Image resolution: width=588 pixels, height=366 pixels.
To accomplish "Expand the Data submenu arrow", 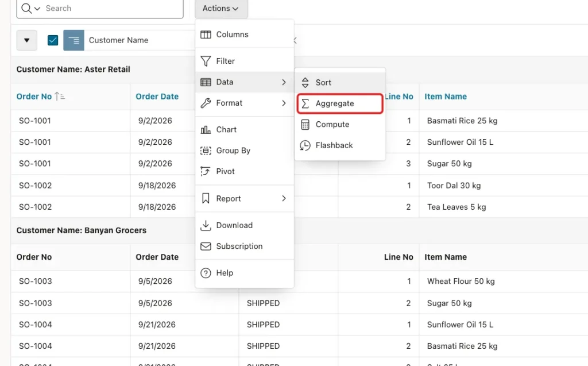I will 284,82.
